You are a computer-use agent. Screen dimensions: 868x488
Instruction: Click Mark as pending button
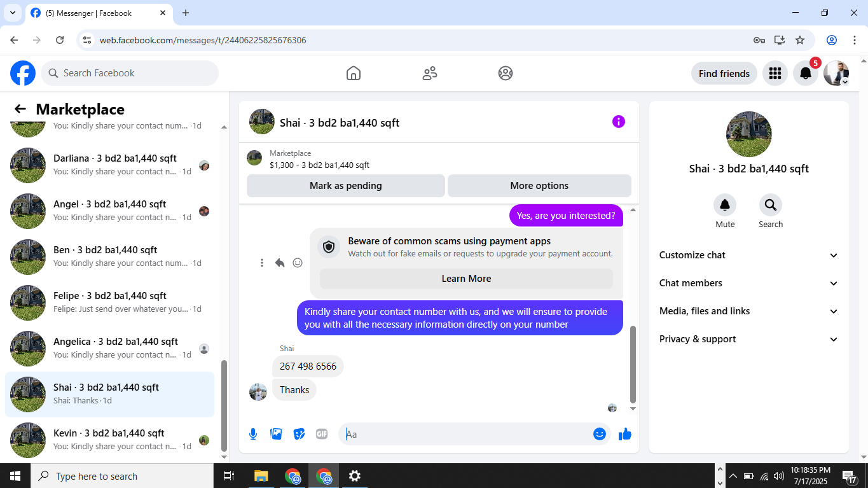346,186
